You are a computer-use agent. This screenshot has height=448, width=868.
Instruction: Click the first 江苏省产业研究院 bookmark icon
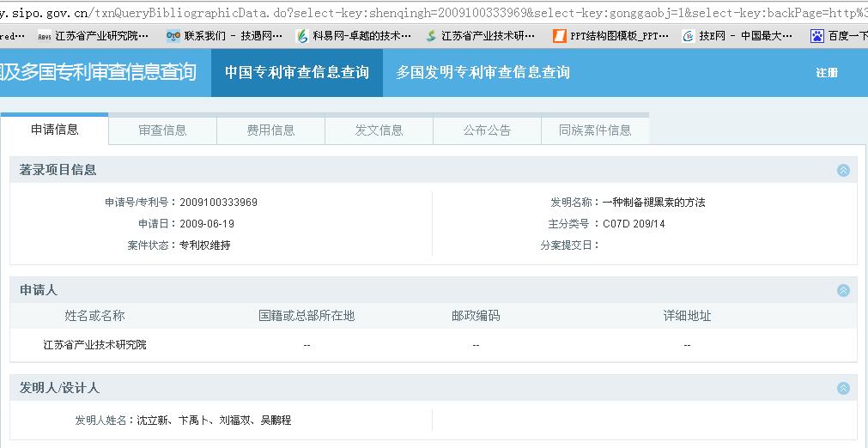45,36
